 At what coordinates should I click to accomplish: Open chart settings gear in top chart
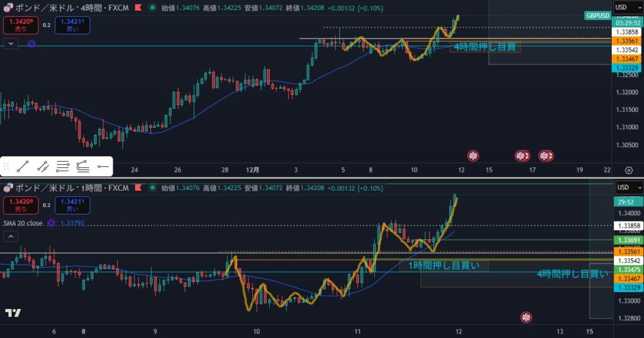[x=628, y=170]
